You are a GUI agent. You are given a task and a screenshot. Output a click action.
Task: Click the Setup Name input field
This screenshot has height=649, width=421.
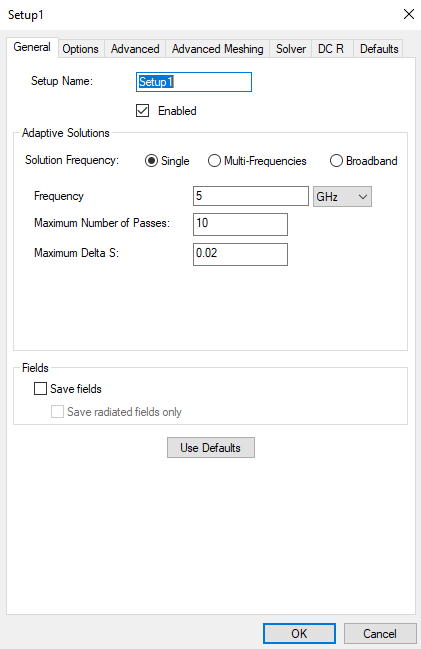click(x=194, y=82)
